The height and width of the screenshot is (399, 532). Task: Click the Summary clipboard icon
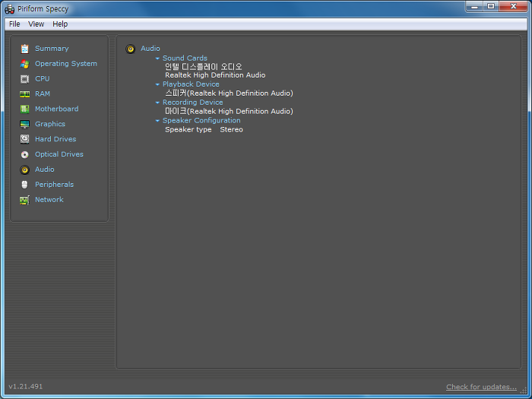[24, 49]
